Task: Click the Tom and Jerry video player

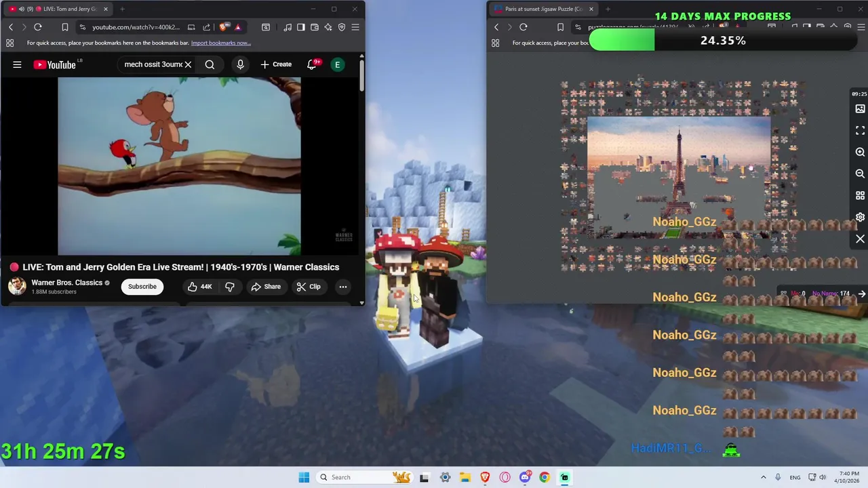Action: [179, 166]
